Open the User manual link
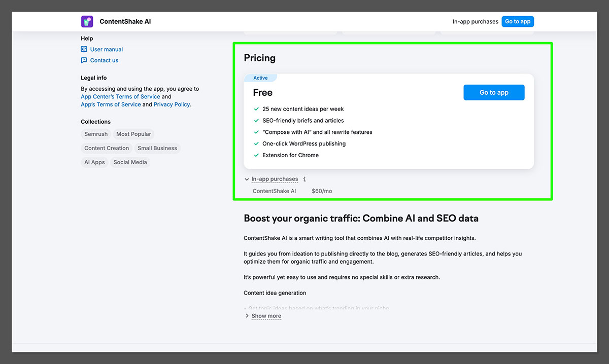 click(107, 49)
